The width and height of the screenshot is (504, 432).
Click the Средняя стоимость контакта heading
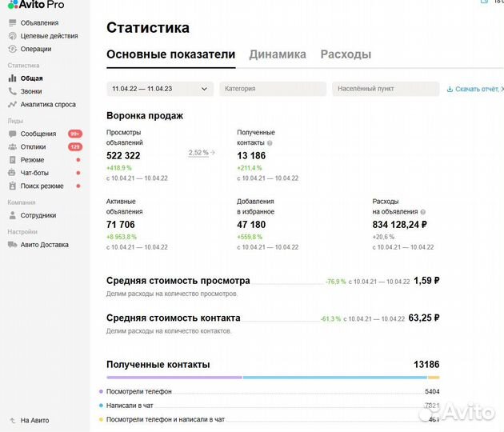point(174,318)
